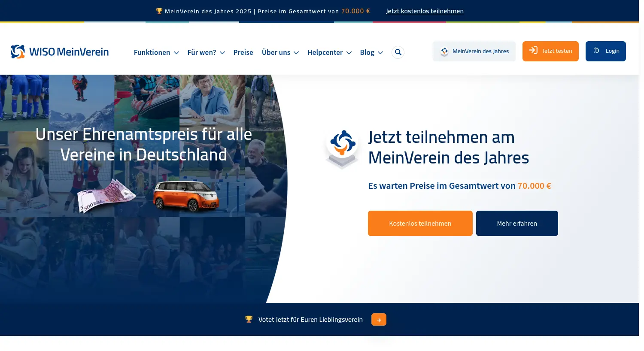Viewport: 644px width, 351px height.
Task: Click the trophy icon in top announcement bar
Action: [x=159, y=11]
